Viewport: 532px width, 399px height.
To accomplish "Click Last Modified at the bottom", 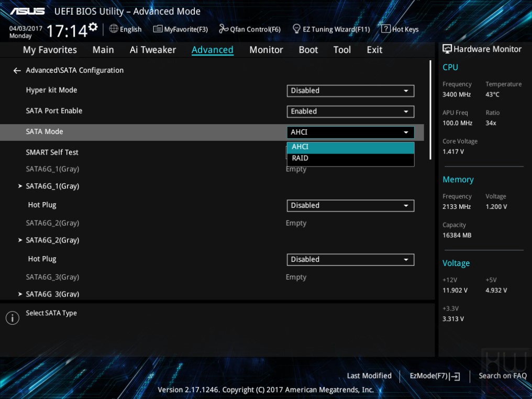I will coord(369,376).
